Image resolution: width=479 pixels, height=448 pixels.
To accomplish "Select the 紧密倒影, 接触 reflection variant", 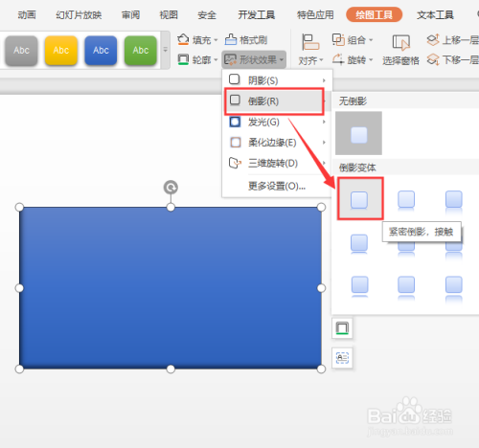I will (360, 199).
